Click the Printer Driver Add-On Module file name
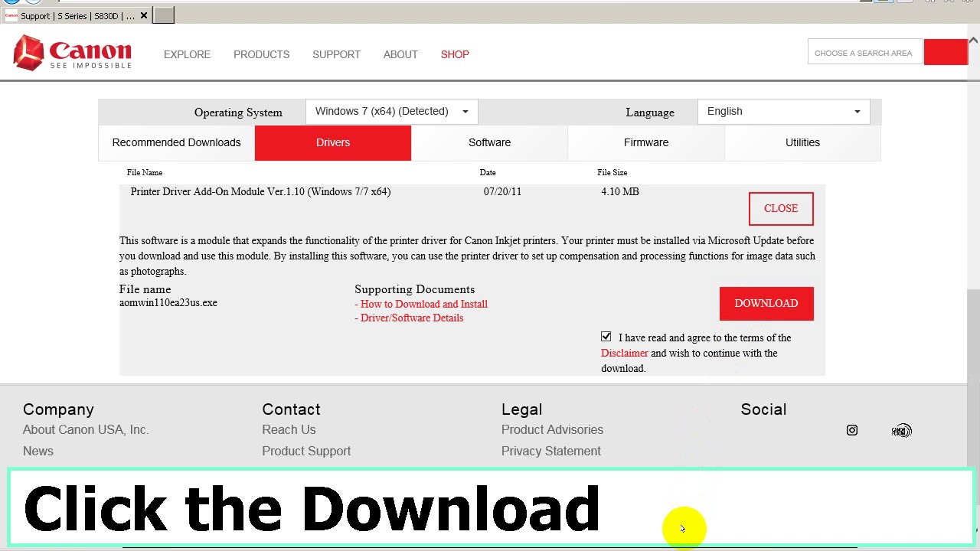 pos(260,191)
